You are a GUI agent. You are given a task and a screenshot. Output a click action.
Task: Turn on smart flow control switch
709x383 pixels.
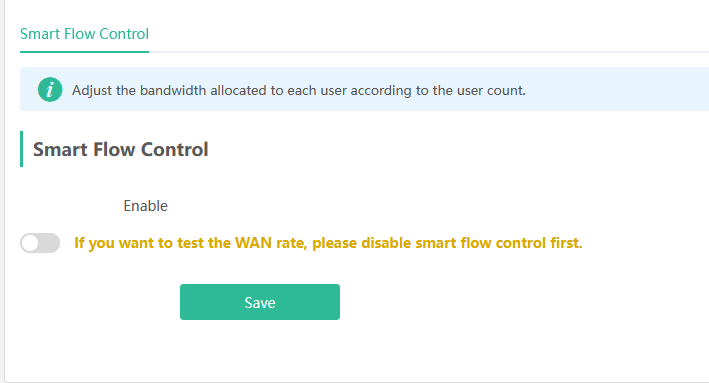tap(40, 243)
